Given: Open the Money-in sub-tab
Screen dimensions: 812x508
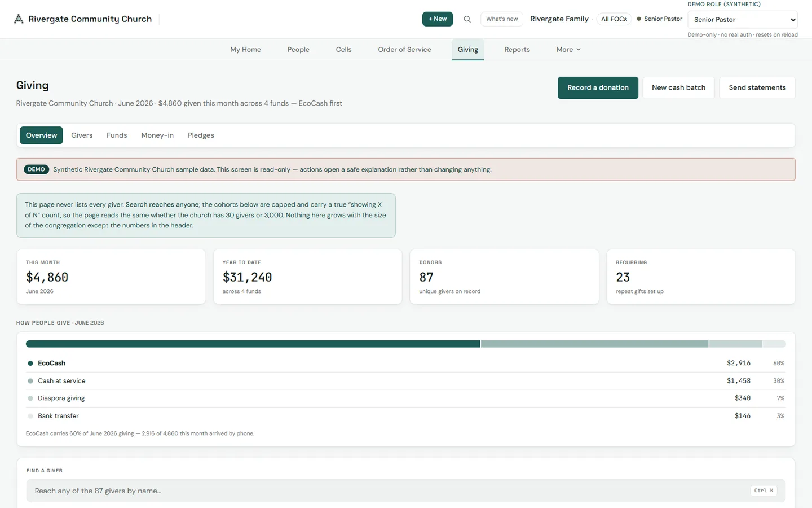Looking at the screenshot, I should tap(157, 135).
